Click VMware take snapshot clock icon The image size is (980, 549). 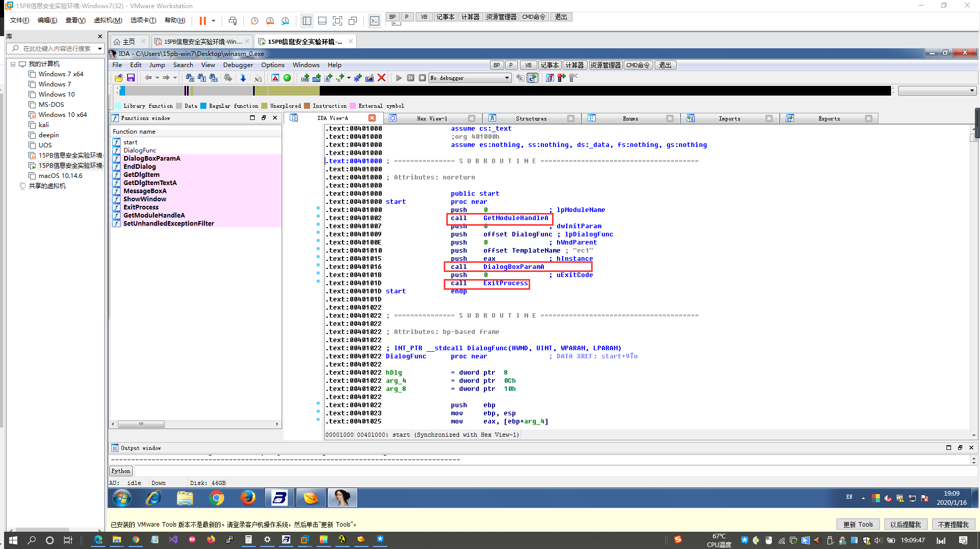tap(254, 21)
